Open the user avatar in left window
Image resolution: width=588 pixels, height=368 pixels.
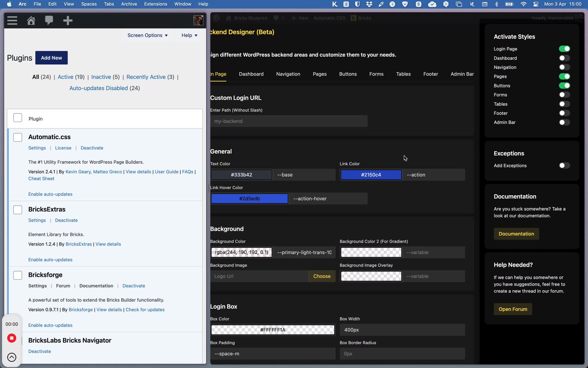point(198,20)
